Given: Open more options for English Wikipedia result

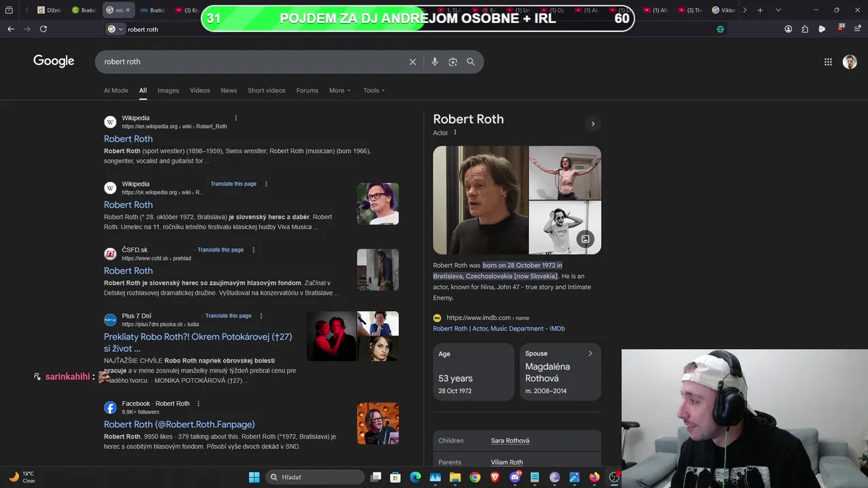Looking at the screenshot, I should (x=236, y=118).
